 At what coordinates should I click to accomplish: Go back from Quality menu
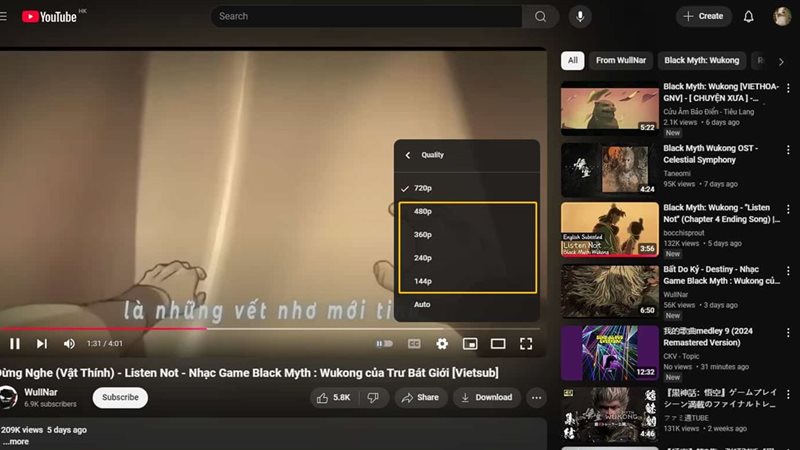coord(408,155)
